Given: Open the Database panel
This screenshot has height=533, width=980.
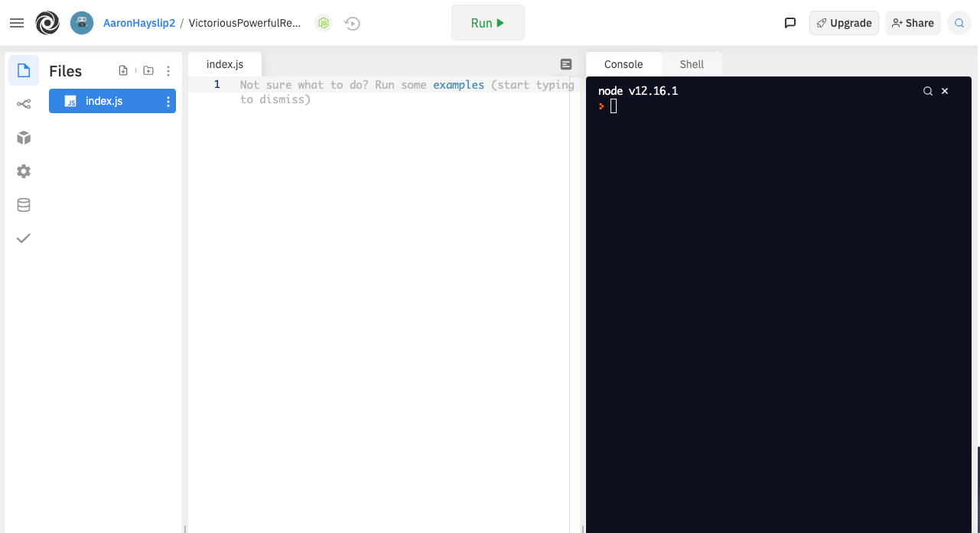Looking at the screenshot, I should [24, 204].
